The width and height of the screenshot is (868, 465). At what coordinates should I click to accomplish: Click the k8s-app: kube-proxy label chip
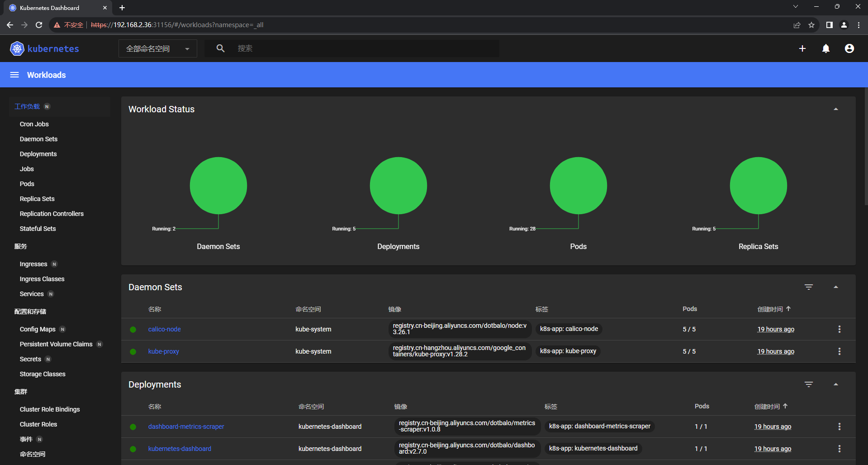(568, 351)
